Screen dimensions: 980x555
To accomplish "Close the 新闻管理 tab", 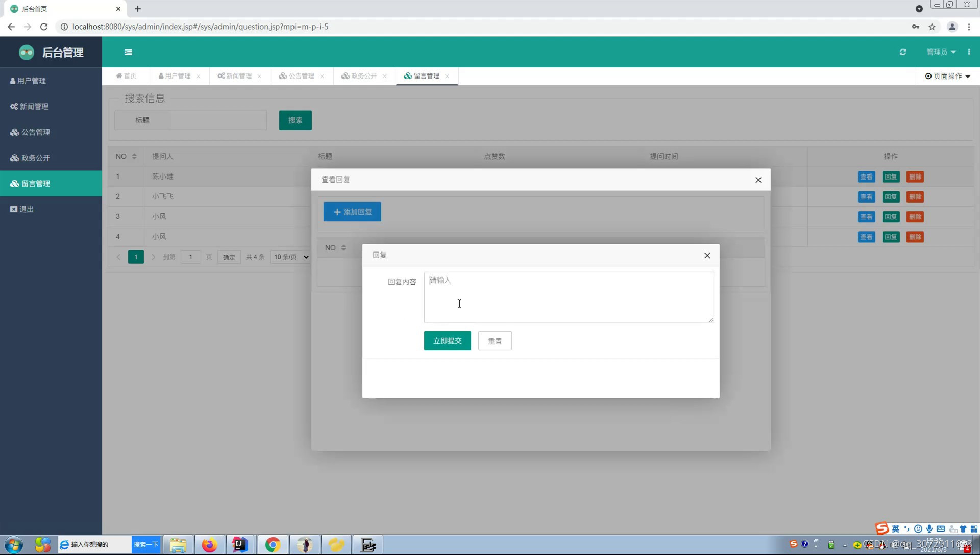I will coord(259,76).
